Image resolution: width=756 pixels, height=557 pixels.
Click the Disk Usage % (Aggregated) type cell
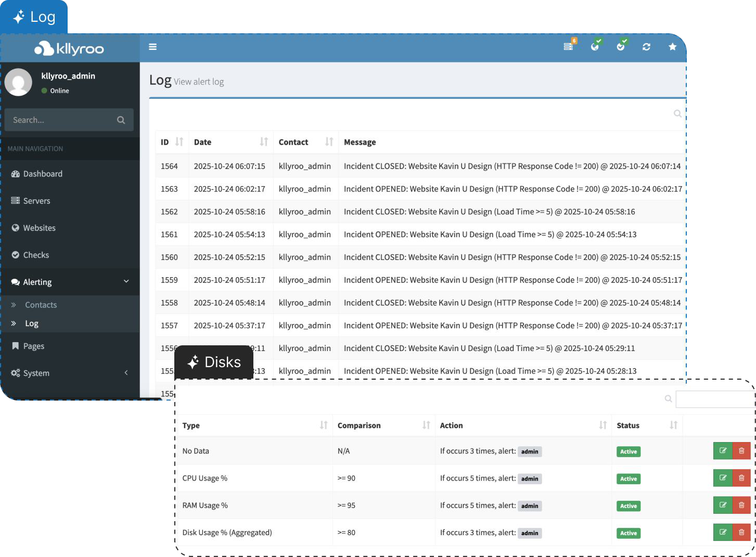tap(227, 533)
